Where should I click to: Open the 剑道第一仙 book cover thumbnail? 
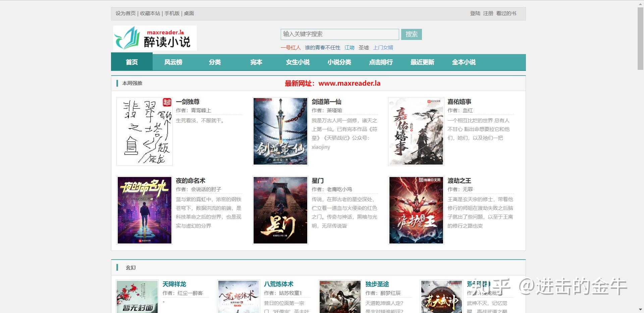point(280,131)
